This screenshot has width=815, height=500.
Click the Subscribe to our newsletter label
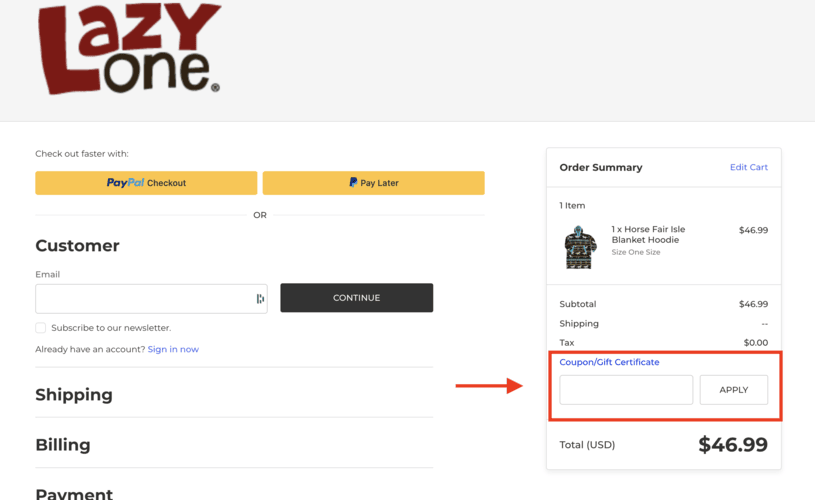[110, 328]
